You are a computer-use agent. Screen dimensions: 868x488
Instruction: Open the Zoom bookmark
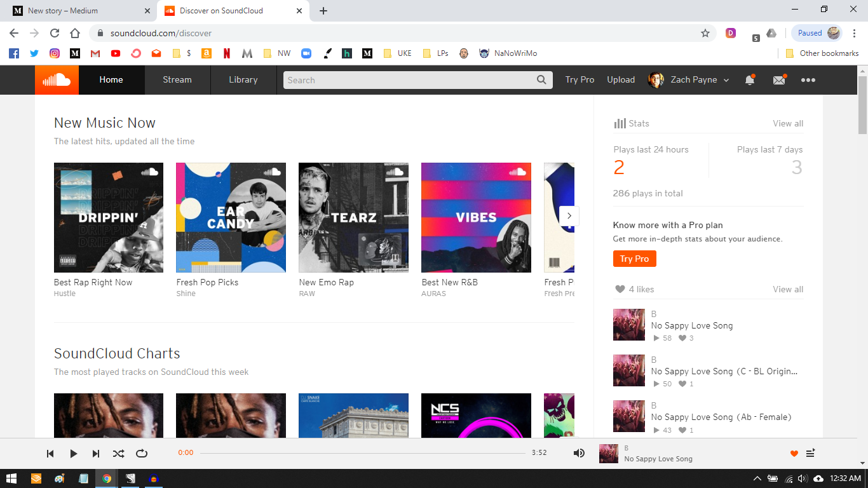click(306, 53)
